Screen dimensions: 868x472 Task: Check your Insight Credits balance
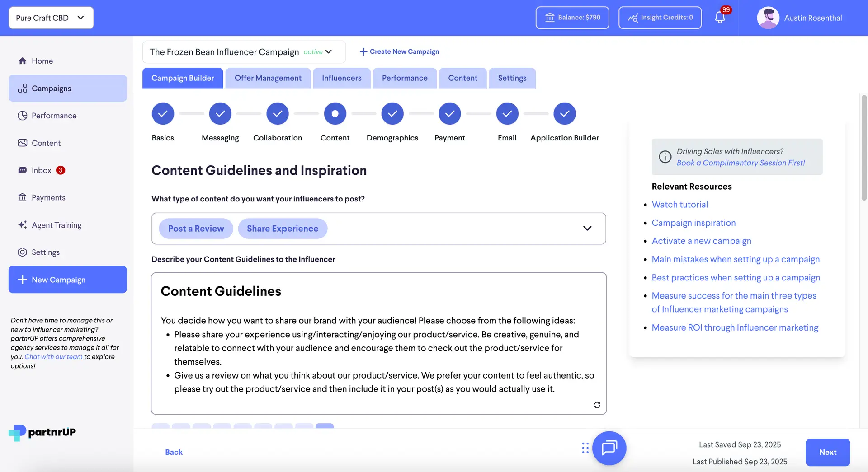pyautogui.click(x=660, y=18)
